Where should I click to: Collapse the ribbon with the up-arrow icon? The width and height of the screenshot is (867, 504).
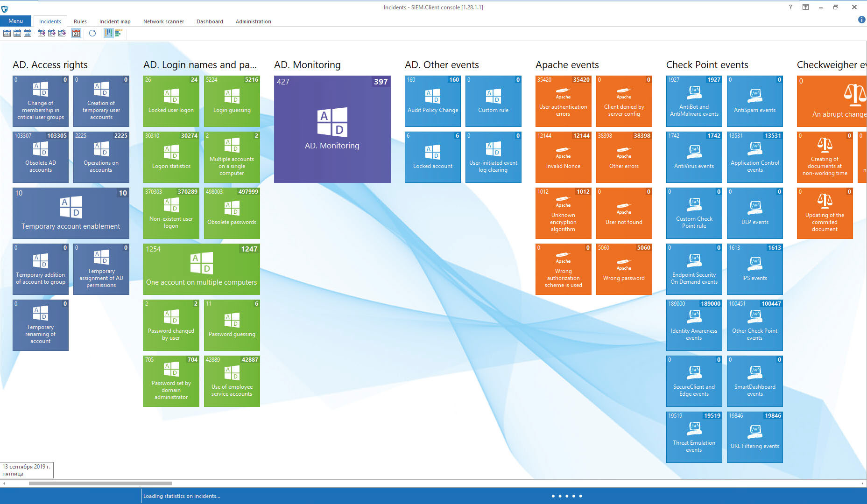805,7
